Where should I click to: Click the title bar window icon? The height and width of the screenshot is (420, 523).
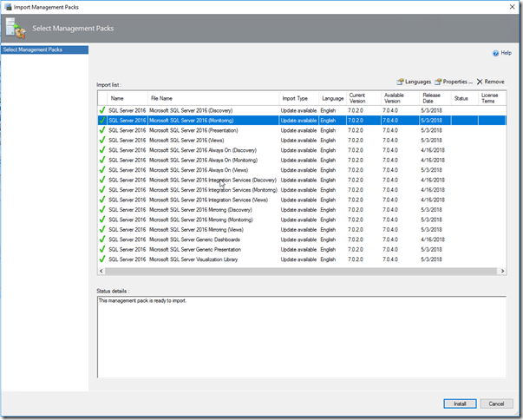7,7
